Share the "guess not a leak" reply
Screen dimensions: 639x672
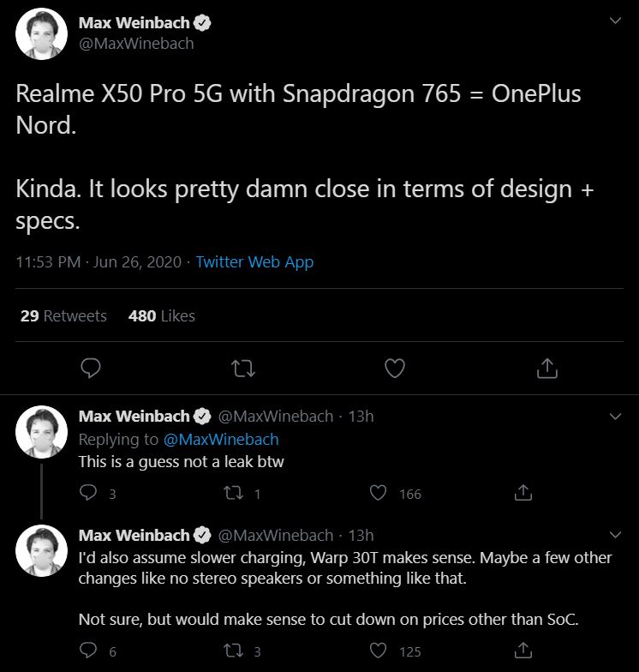click(x=523, y=493)
